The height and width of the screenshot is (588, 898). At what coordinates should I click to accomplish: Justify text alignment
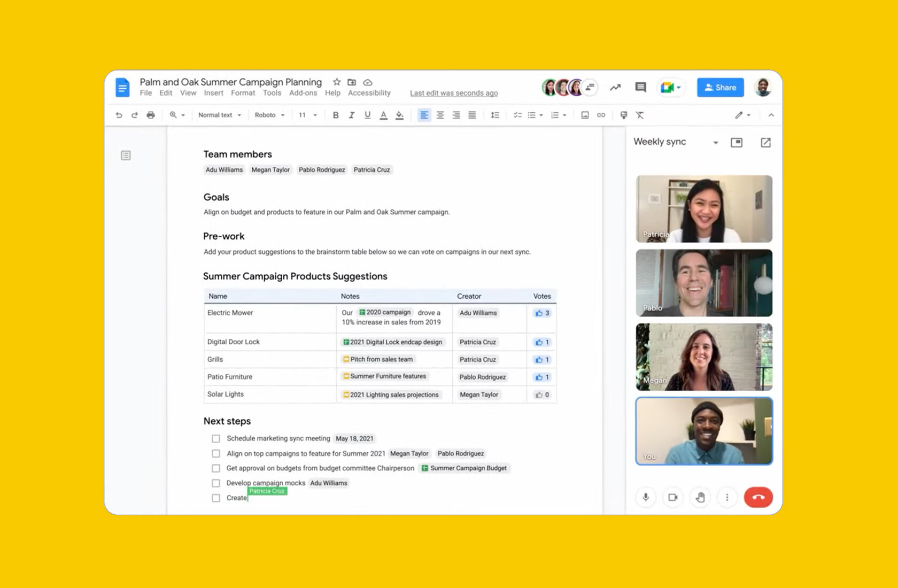(472, 115)
